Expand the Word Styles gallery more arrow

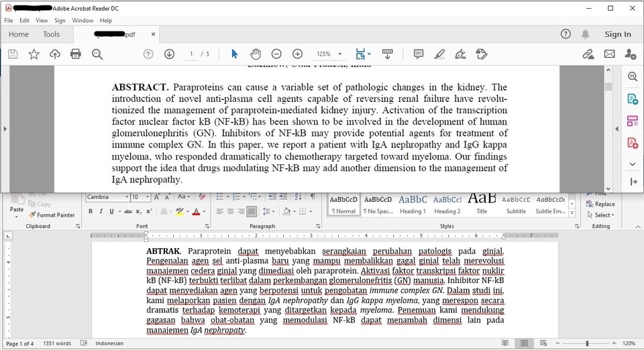[x=572, y=213]
